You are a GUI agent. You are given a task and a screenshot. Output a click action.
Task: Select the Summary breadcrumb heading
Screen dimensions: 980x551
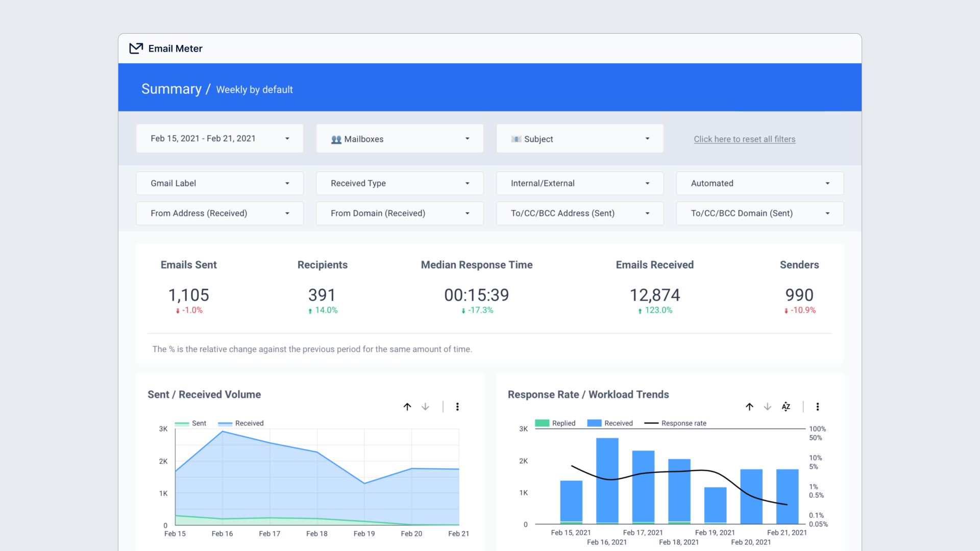[x=172, y=88]
